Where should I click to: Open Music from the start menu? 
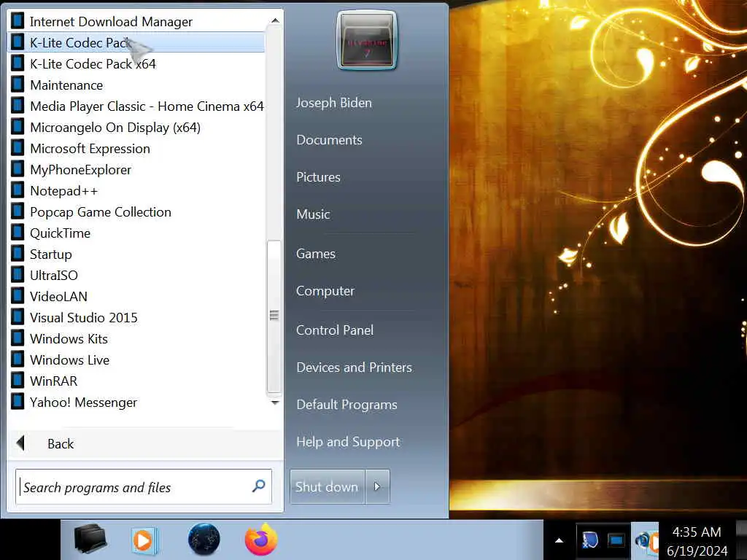[313, 214]
